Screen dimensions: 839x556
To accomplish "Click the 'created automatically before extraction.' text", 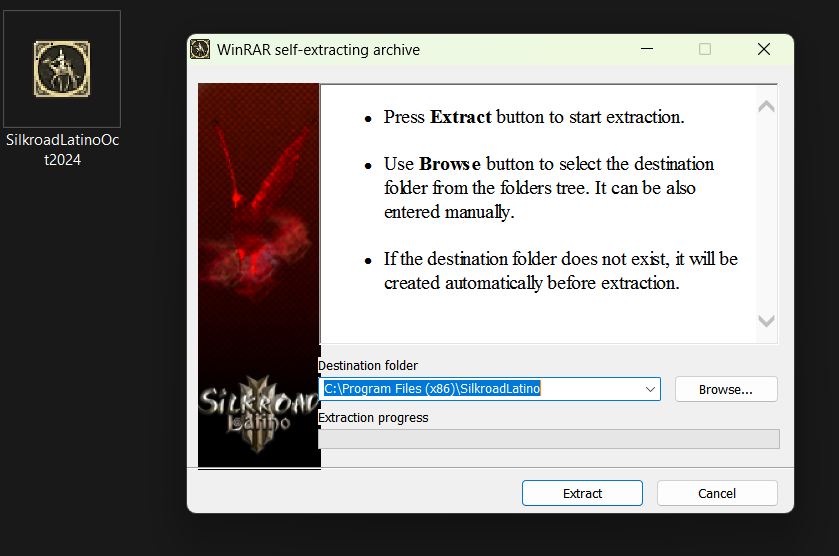I will (531, 283).
